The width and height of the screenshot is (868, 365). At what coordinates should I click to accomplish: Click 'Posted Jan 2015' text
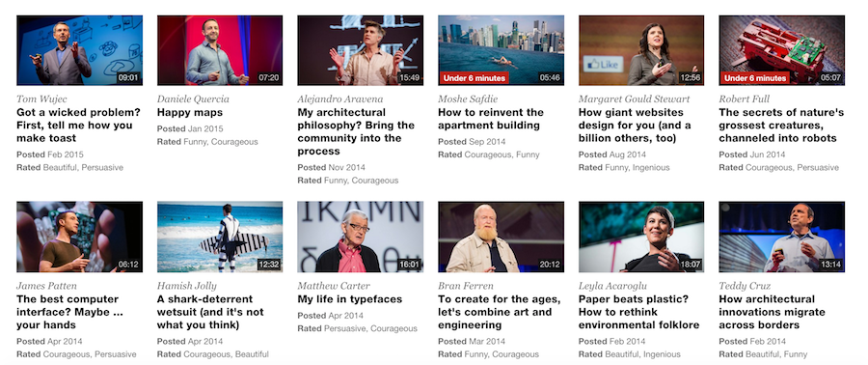[190, 128]
